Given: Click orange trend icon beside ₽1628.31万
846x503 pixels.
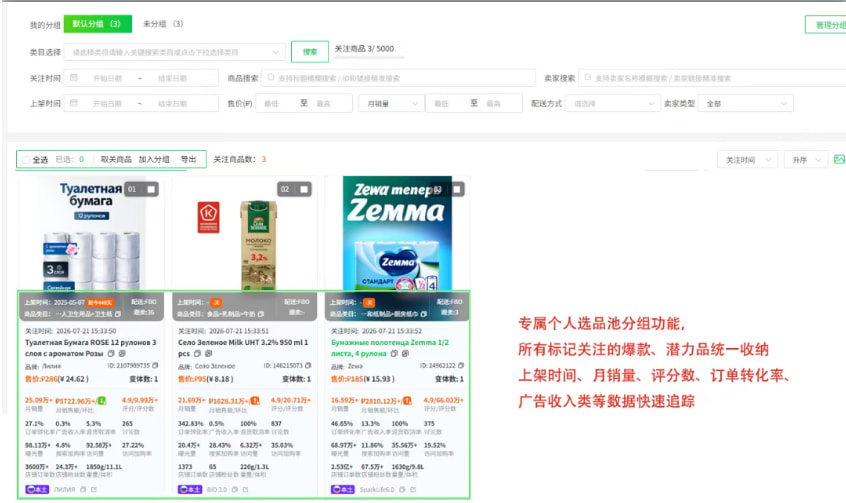Looking at the screenshot, I should (255, 400).
